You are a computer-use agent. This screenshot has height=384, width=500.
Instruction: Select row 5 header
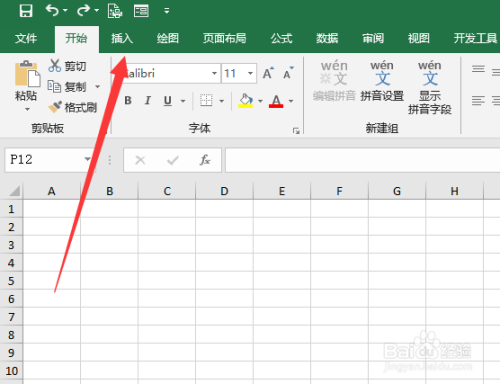11,281
